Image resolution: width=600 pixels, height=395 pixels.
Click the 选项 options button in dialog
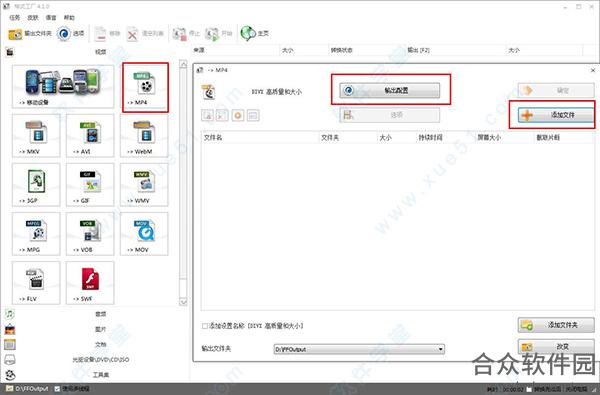click(390, 115)
